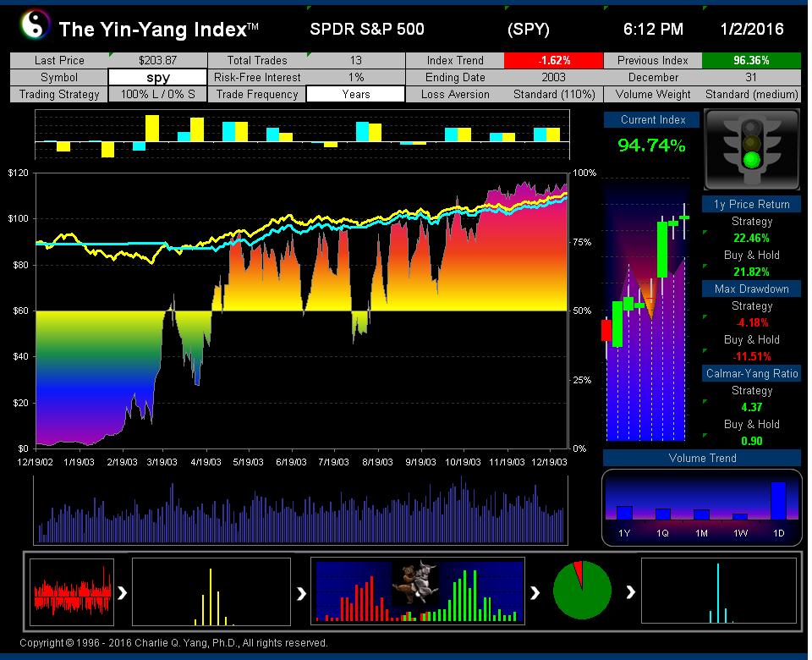Edit the Symbol field containing spy
Viewport: 812px width, 660px height.
click(158, 77)
